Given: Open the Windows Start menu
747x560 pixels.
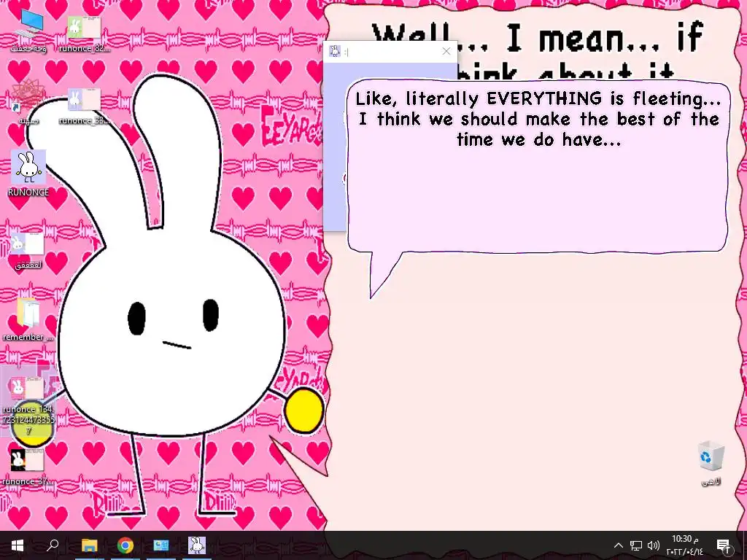Looking at the screenshot, I should (18, 545).
